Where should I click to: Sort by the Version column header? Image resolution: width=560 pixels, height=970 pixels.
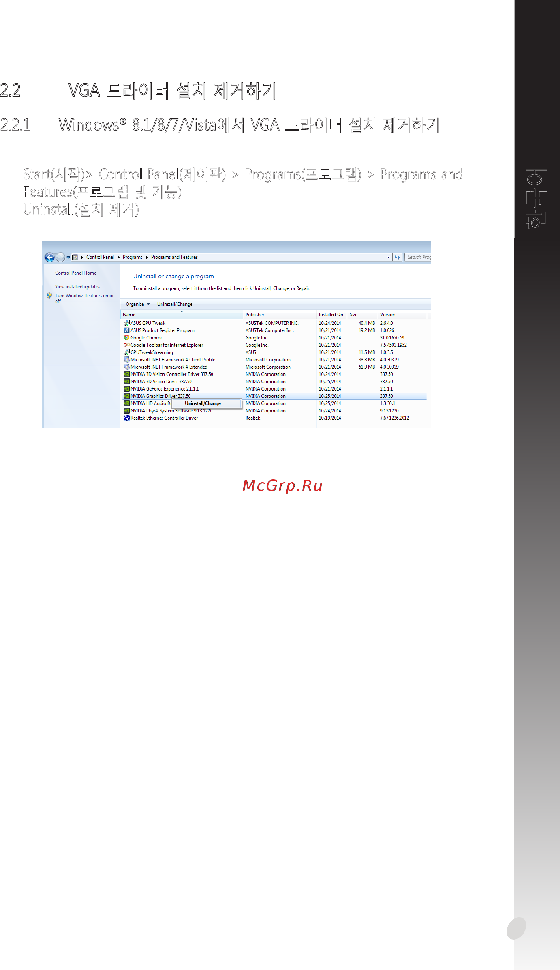[x=402, y=315]
